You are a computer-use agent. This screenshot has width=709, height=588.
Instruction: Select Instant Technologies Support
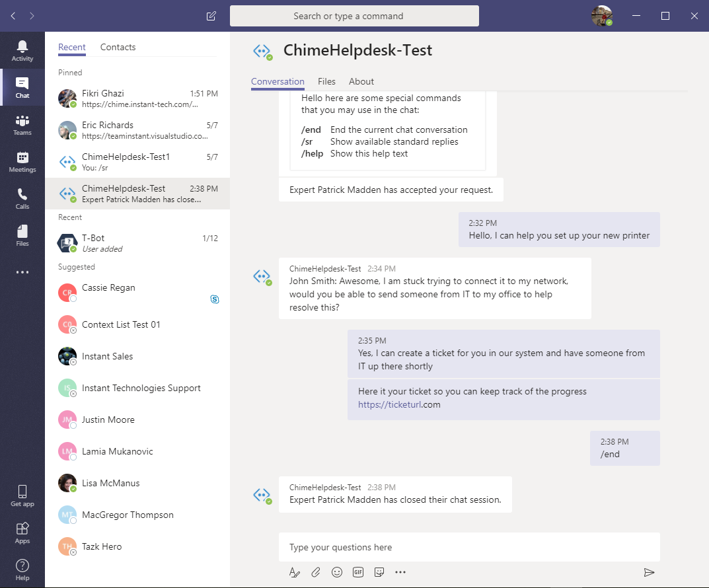coord(137,388)
